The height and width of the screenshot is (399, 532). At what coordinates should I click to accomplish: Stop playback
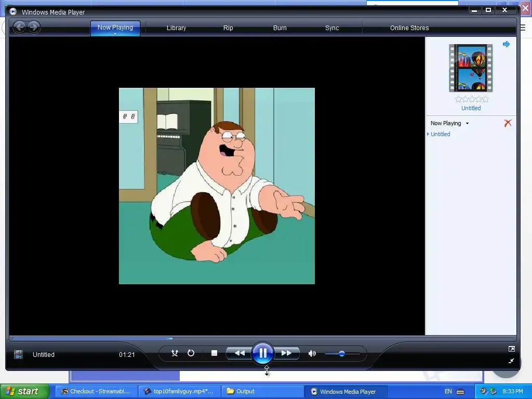point(214,353)
